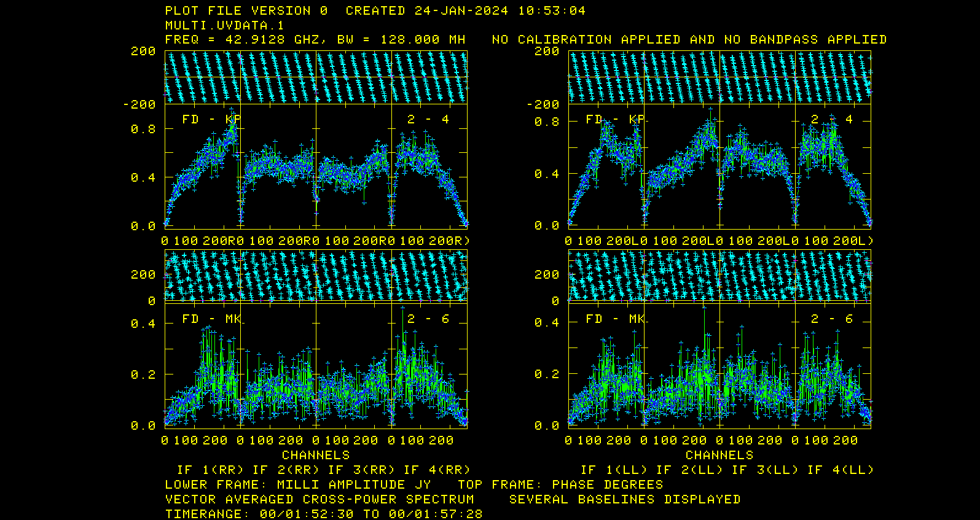The height and width of the screenshot is (520, 980).
Task: Select the 2 - 4 baseline label in RR plot
Action: 428,119
